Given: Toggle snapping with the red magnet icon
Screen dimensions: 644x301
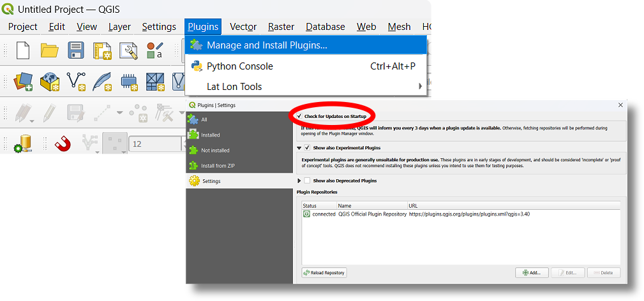Looking at the screenshot, I should tap(63, 143).
